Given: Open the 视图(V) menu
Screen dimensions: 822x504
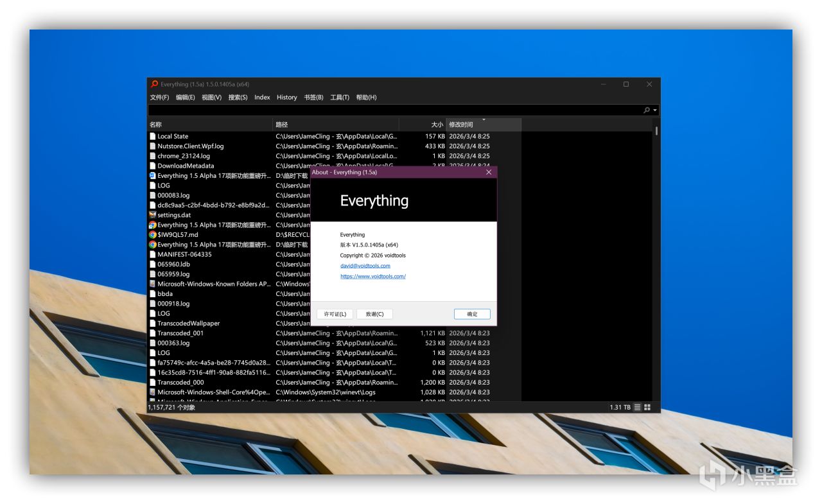Looking at the screenshot, I should pyautogui.click(x=211, y=98).
